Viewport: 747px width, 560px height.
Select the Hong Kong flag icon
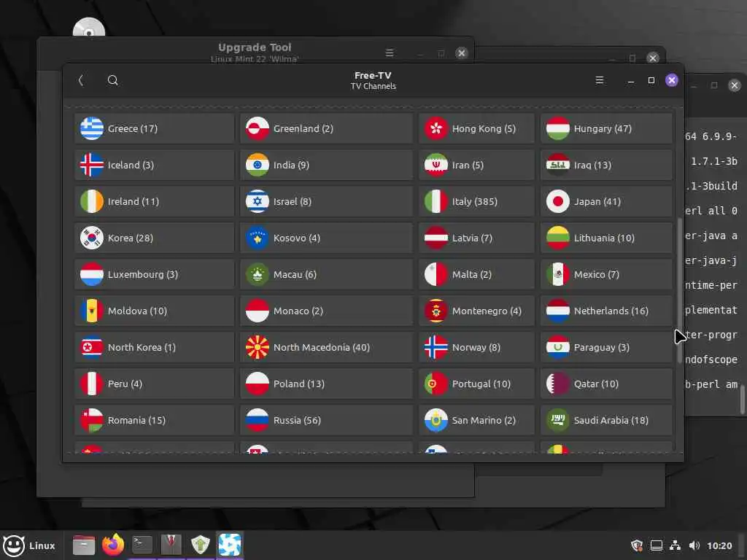436,128
